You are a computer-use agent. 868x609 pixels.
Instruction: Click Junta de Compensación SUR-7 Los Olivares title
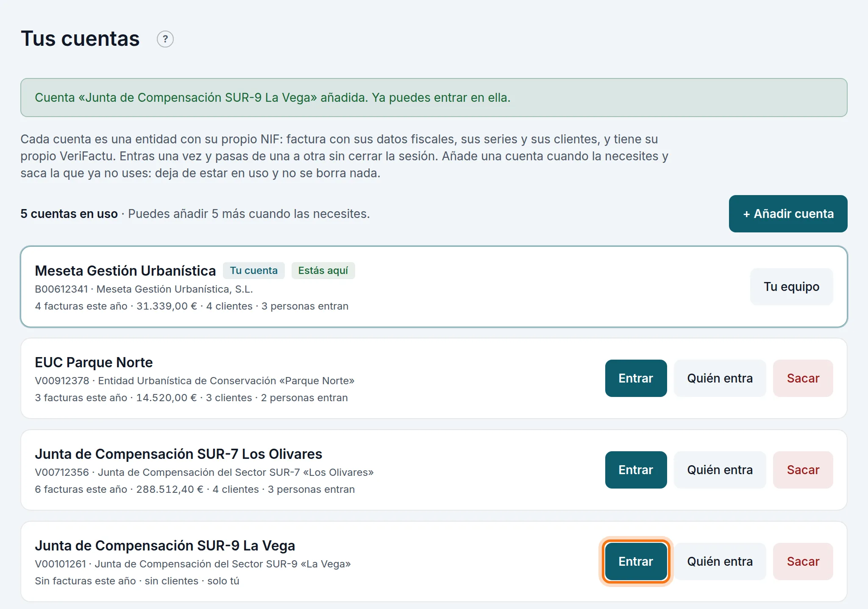point(178,454)
